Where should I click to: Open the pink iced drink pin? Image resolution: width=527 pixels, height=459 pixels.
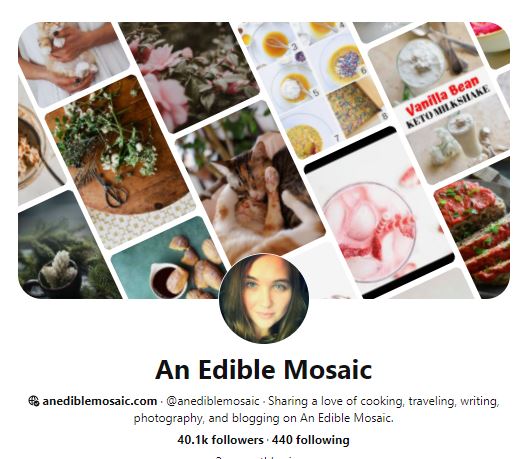[378, 215]
